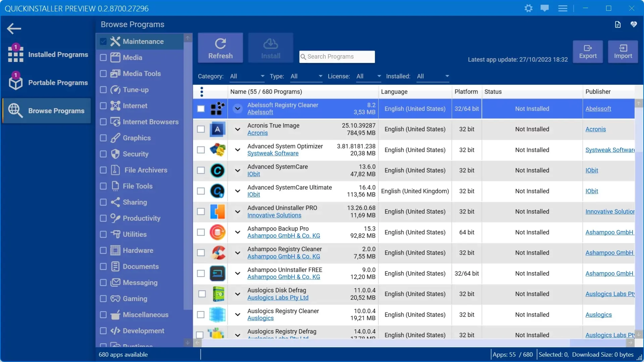This screenshot has height=362, width=644.
Task: Open the three-dot column options menu
Action: tap(202, 92)
